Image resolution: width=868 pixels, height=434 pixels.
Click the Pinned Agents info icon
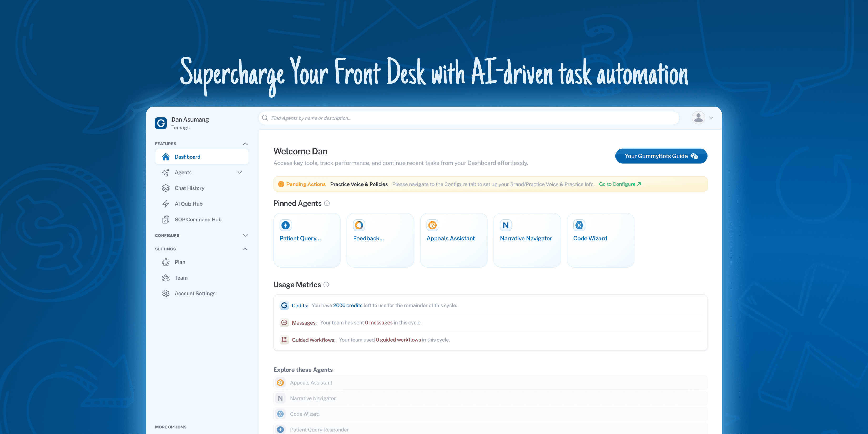tap(327, 203)
